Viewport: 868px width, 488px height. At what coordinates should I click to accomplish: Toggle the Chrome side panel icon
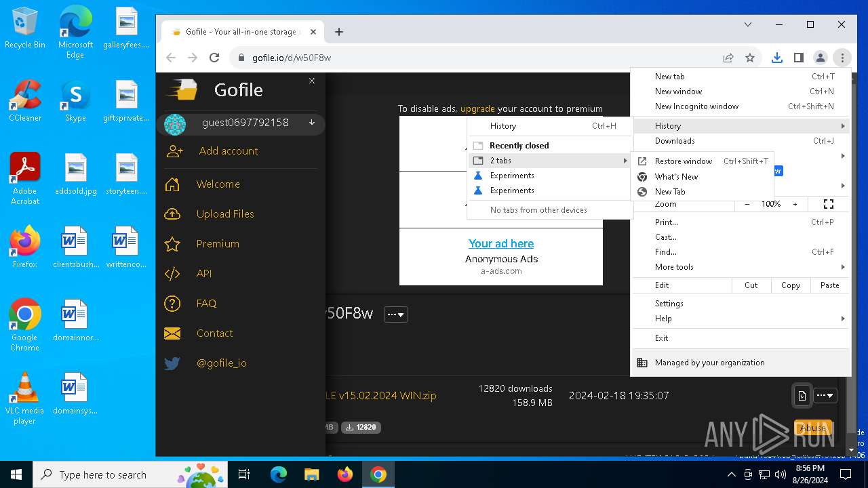[799, 58]
